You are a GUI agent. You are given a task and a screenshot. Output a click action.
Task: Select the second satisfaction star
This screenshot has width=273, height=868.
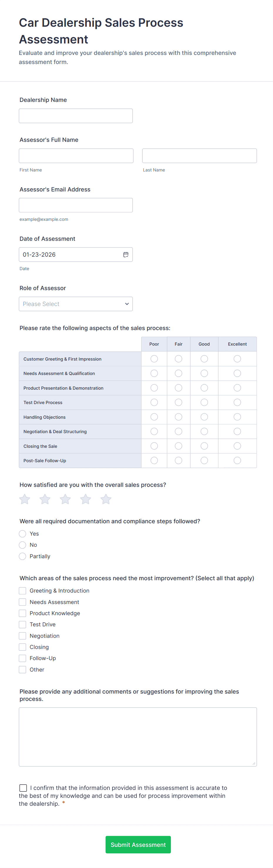point(45,499)
